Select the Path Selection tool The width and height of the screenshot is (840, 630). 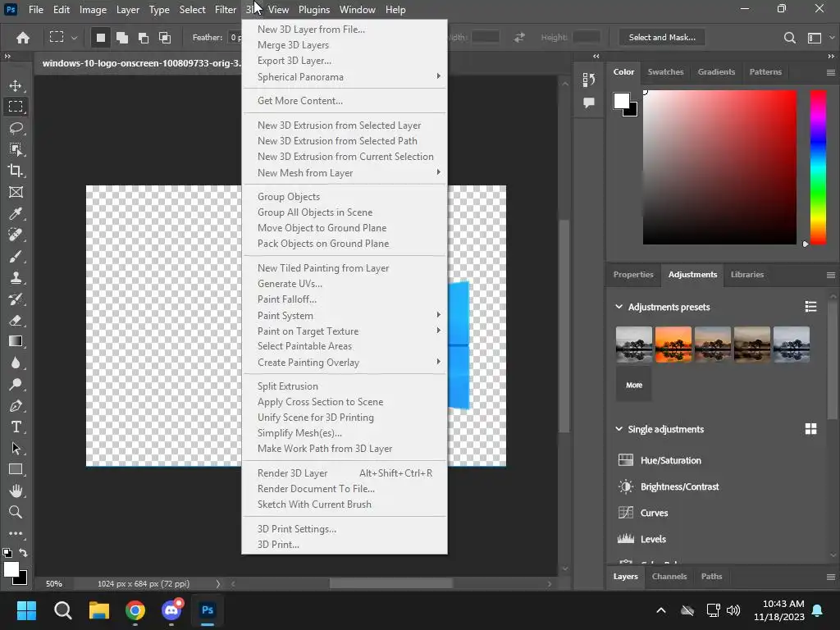[16, 449]
